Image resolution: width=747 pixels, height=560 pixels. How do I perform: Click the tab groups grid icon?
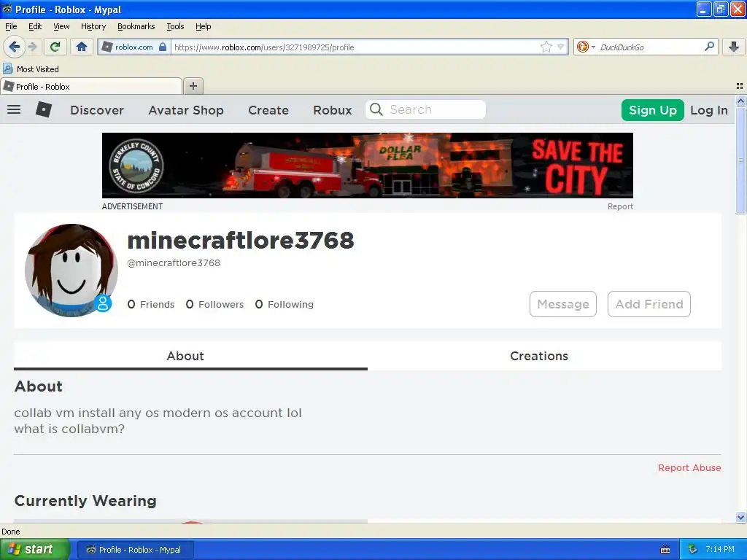pos(740,86)
